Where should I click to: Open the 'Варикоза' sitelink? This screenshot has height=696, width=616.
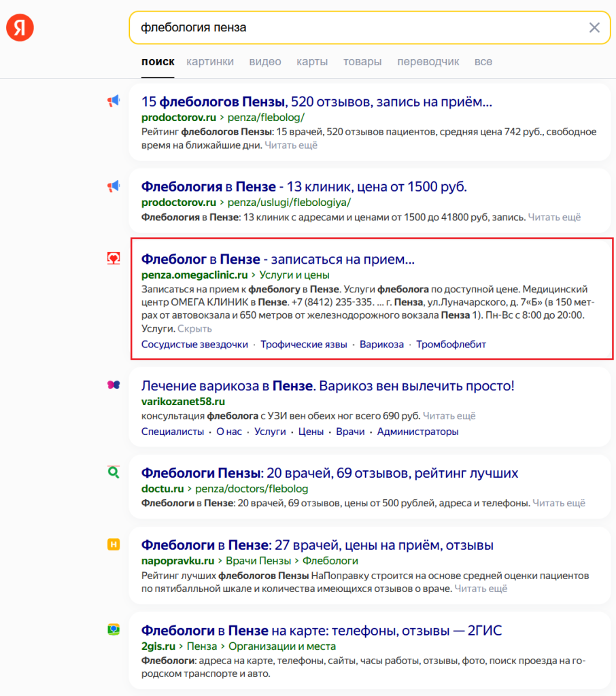(382, 345)
